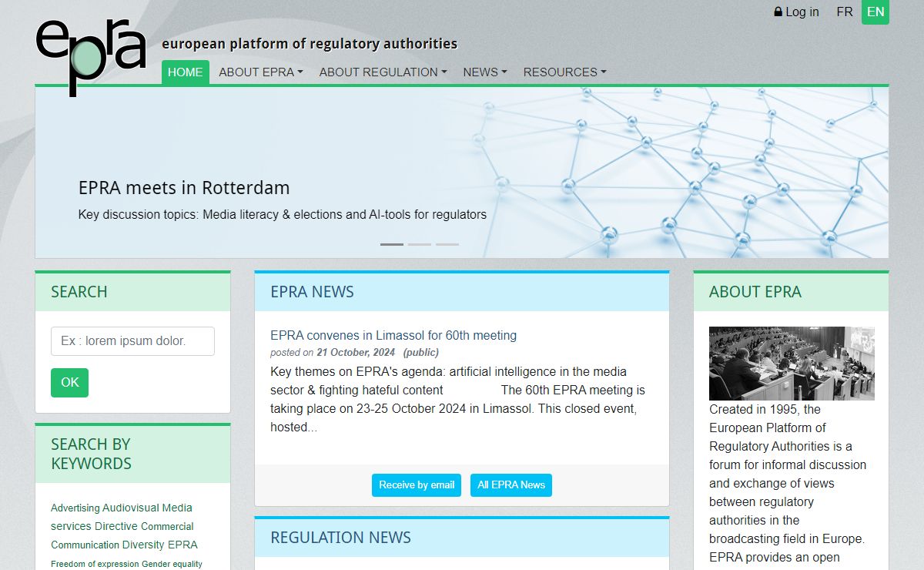The image size is (924, 570).
Task: Click the EPRA logo
Action: click(91, 57)
